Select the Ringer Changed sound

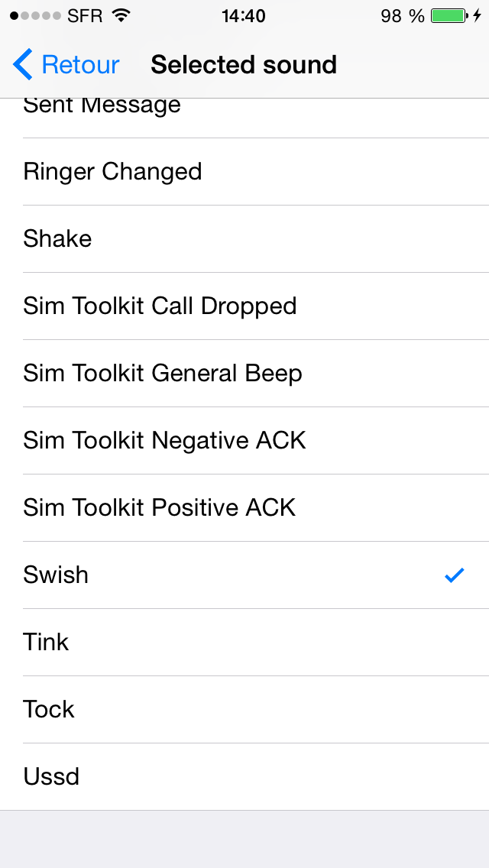tap(244, 172)
